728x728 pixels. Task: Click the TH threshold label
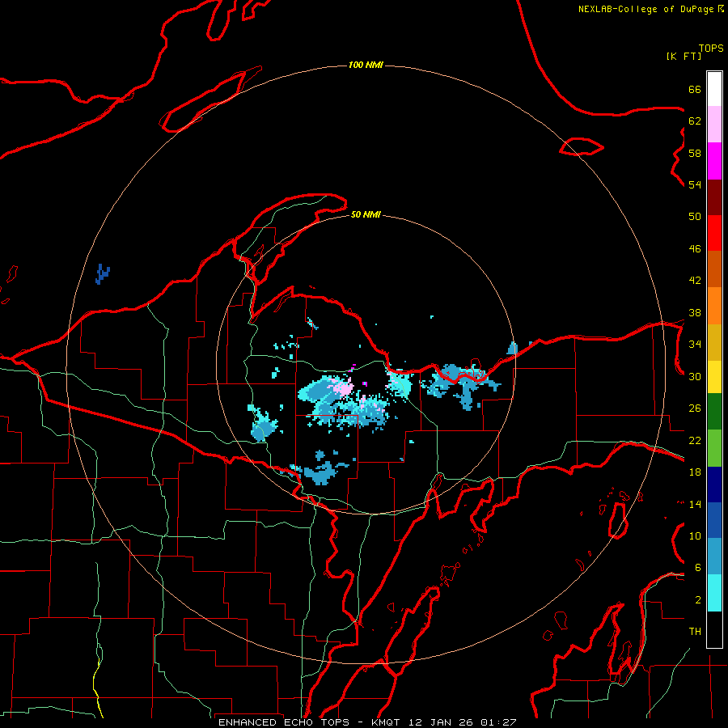click(695, 632)
